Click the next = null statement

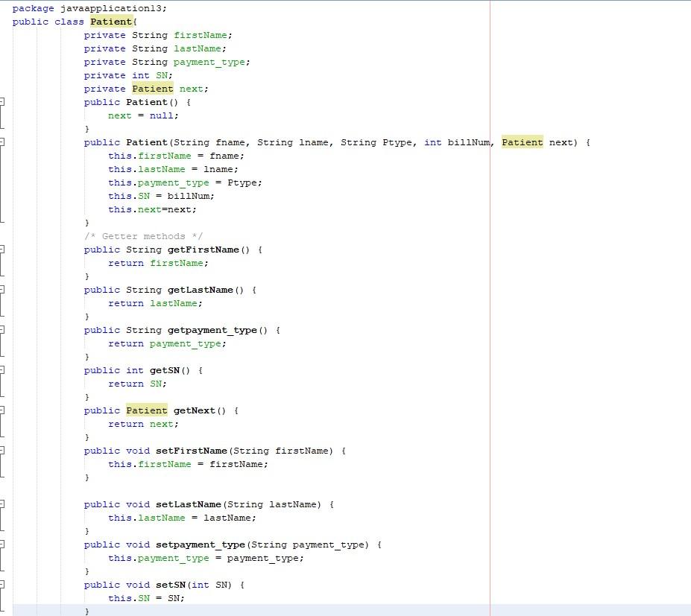pyautogui.click(x=140, y=115)
